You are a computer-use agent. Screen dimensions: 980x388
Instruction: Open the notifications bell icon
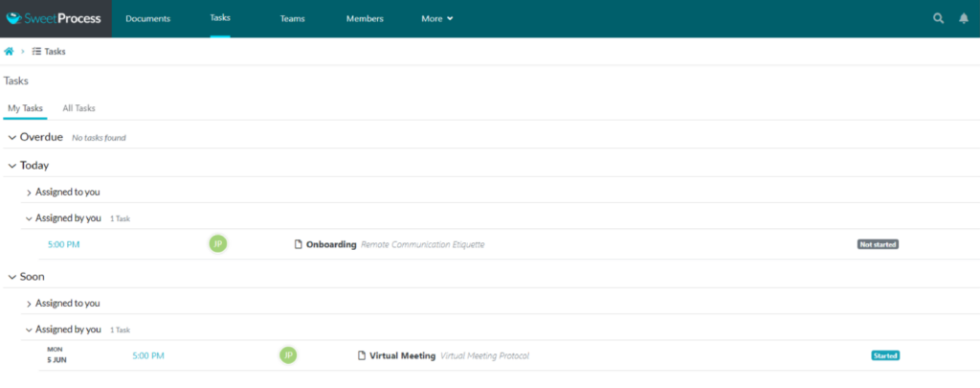click(x=964, y=18)
